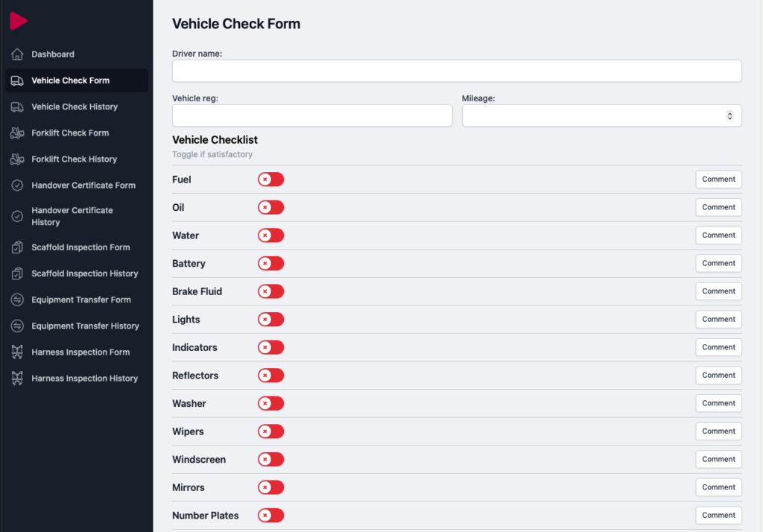This screenshot has height=532, width=763.
Task: Focus the Vehicle reg text field
Action: coord(311,115)
